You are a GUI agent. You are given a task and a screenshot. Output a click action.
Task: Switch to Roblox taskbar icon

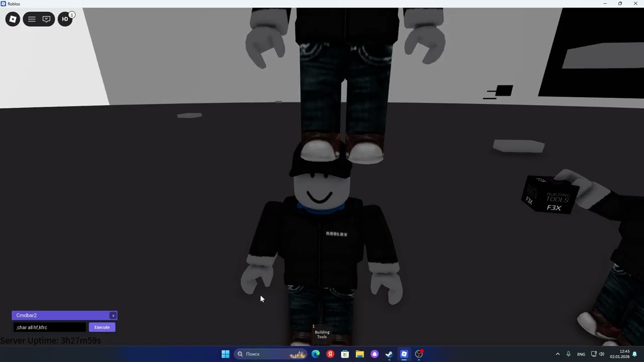pos(404,354)
